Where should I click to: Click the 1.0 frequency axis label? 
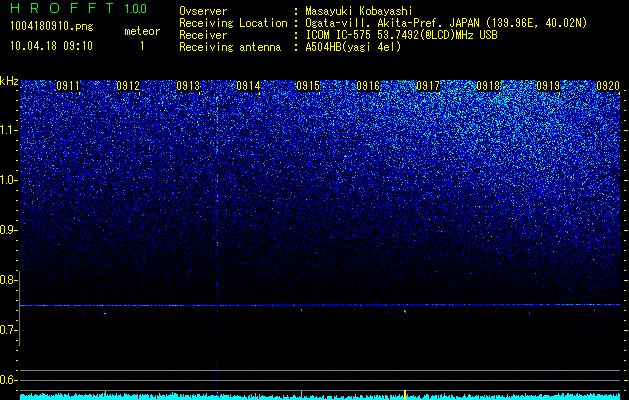pos(9,180)
